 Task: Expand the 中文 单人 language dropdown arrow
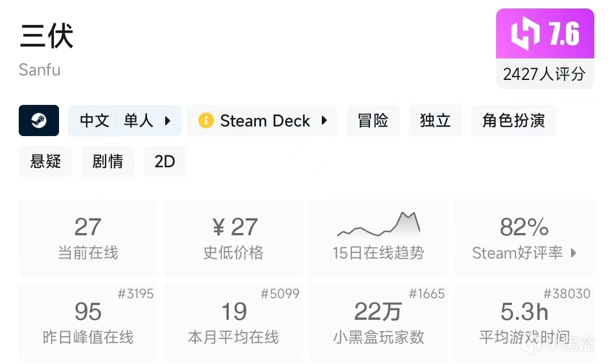click(x=167, y=120)
